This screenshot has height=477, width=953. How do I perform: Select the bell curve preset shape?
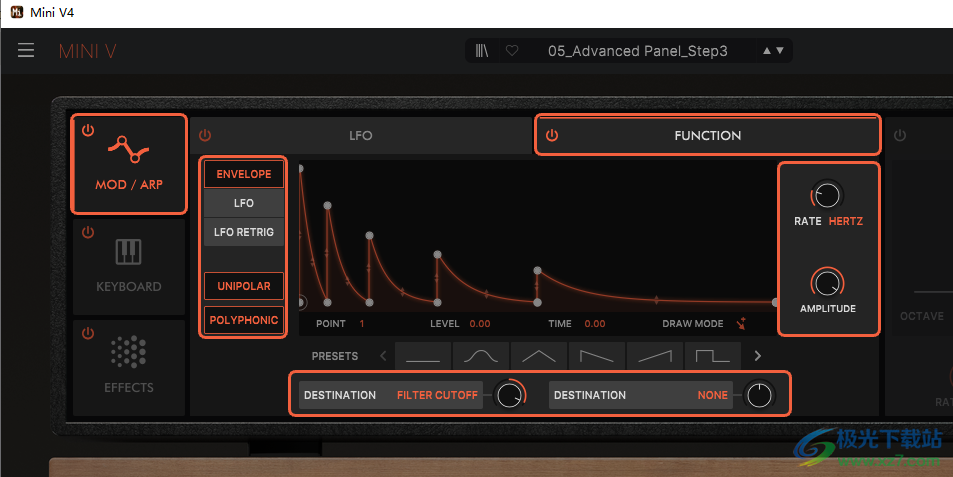(x=481, y=356)
